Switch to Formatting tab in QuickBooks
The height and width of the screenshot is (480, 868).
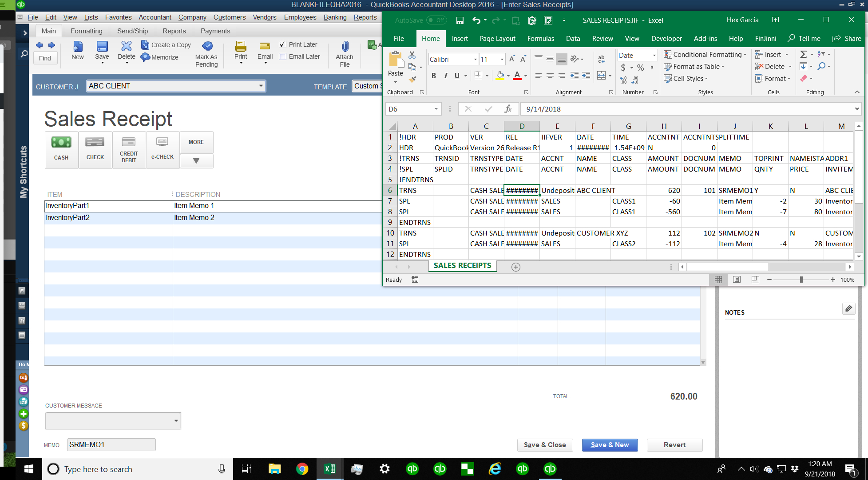tap(87, 31)
